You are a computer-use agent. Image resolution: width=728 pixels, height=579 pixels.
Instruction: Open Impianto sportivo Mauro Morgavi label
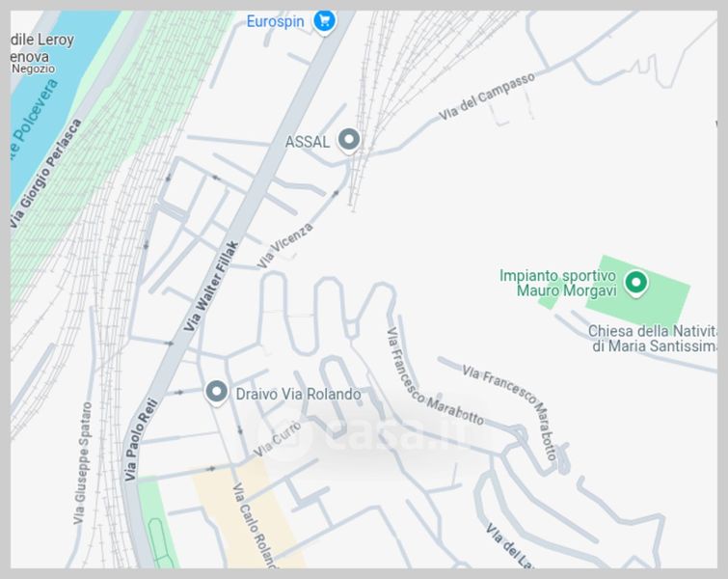(x=558, y=283)
